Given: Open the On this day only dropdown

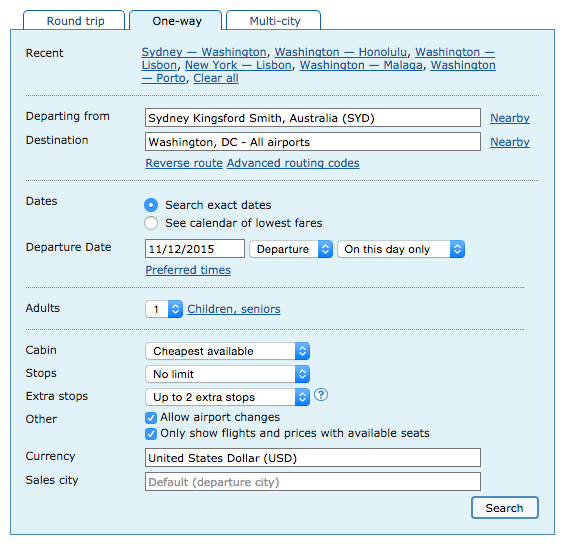Looking at the screenshot, I should [401, 249].
